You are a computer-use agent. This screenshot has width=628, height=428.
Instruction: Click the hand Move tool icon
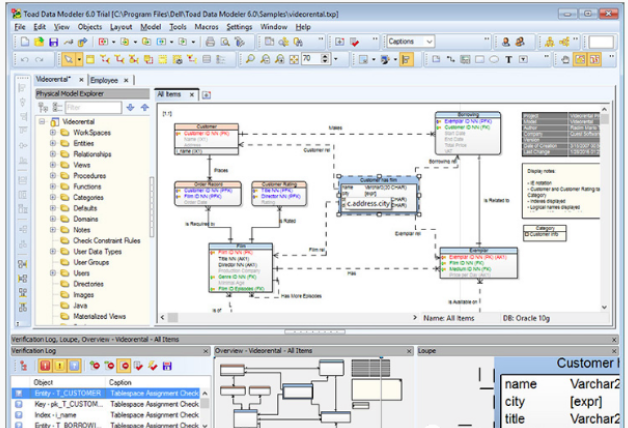(x=566, y=60)
